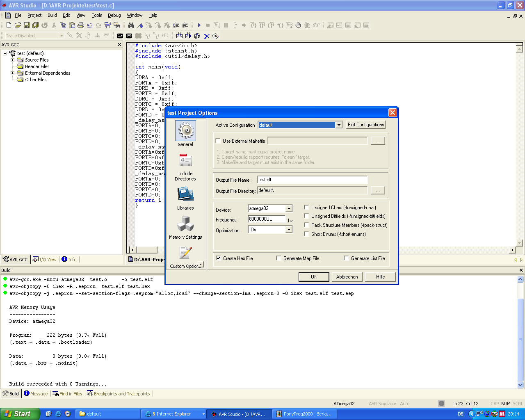Click the Paste clipboard toolbar icon
Viewport: 525px width, 420px height.
click(72, 25)
